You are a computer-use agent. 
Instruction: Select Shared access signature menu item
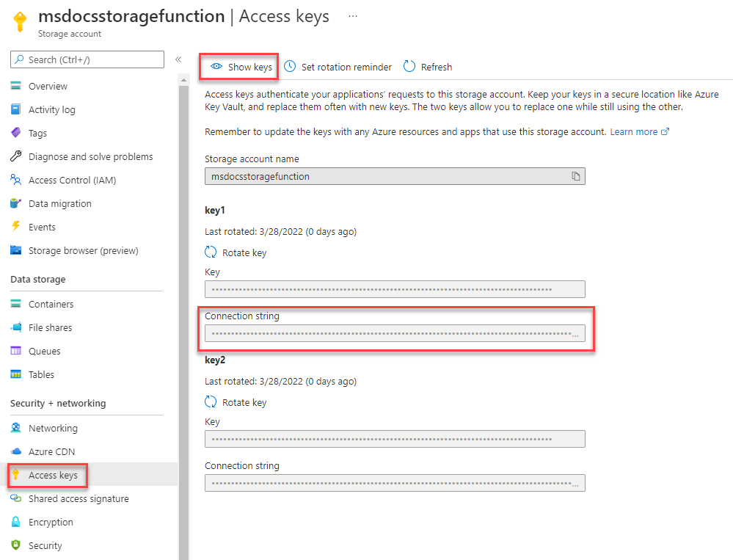pos(79,498)
